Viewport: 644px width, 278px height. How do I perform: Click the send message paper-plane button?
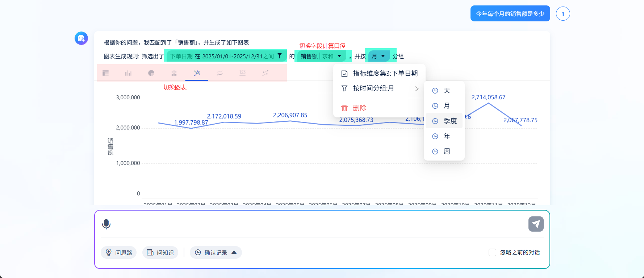coord(536,224)
